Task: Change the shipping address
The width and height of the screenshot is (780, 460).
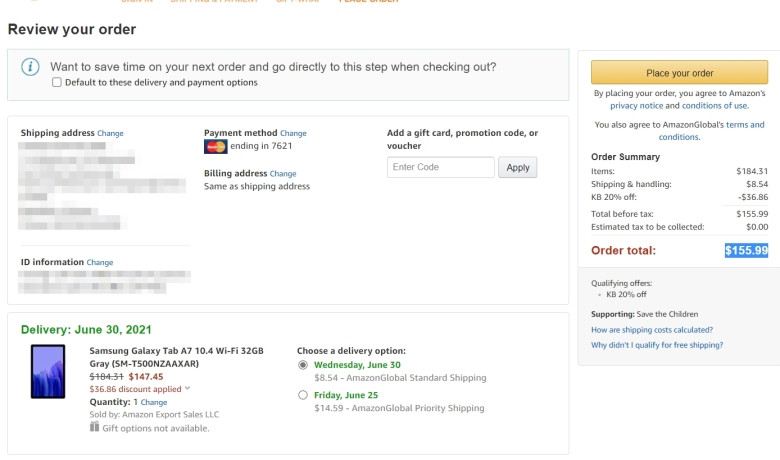Action: (110, 133)
